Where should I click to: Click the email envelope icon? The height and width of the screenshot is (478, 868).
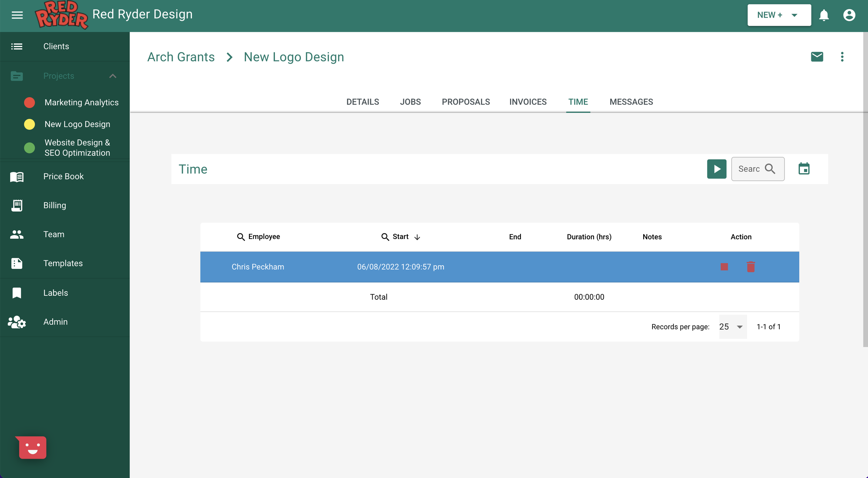pyautogui.click(x=817, y=56)
